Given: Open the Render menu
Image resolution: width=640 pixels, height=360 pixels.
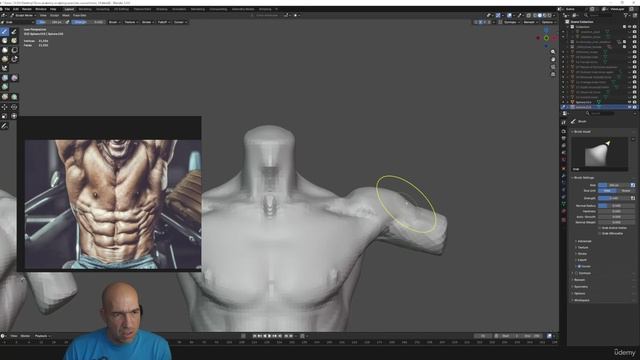Looking at the screenshot, I should [27, 9].
